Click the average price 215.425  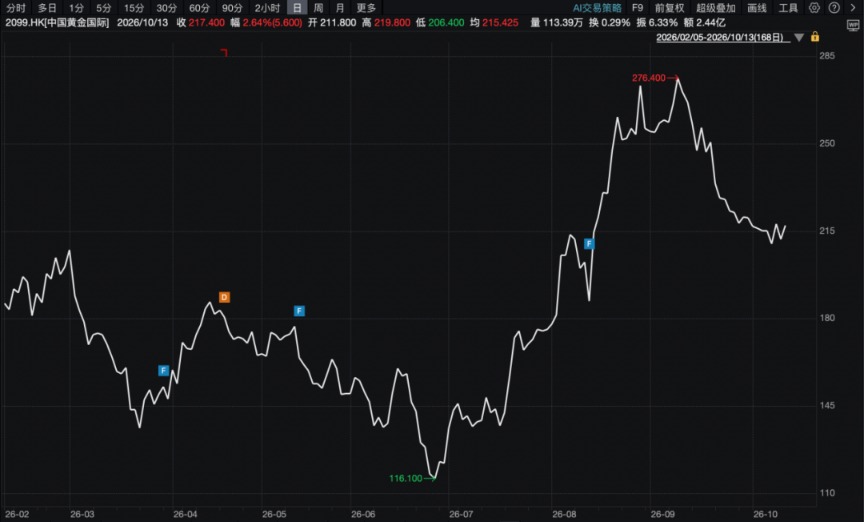[500, 23]
